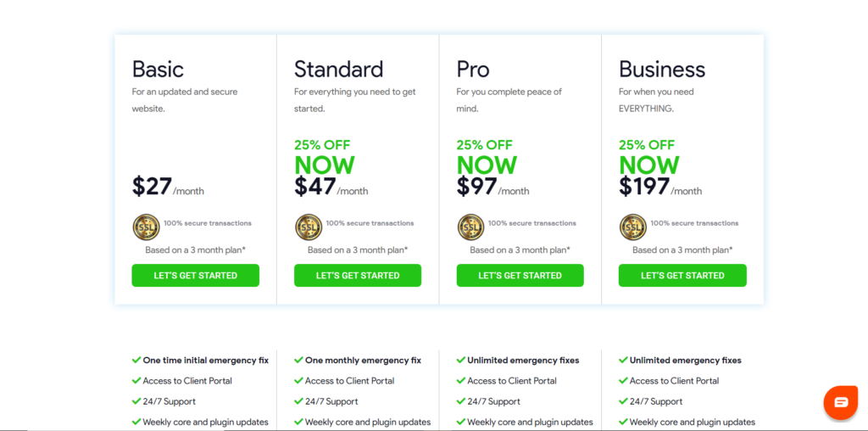868x431 pixels.
Task: Click checkmark by Standard Access to Client Portal
Action: 298,381
